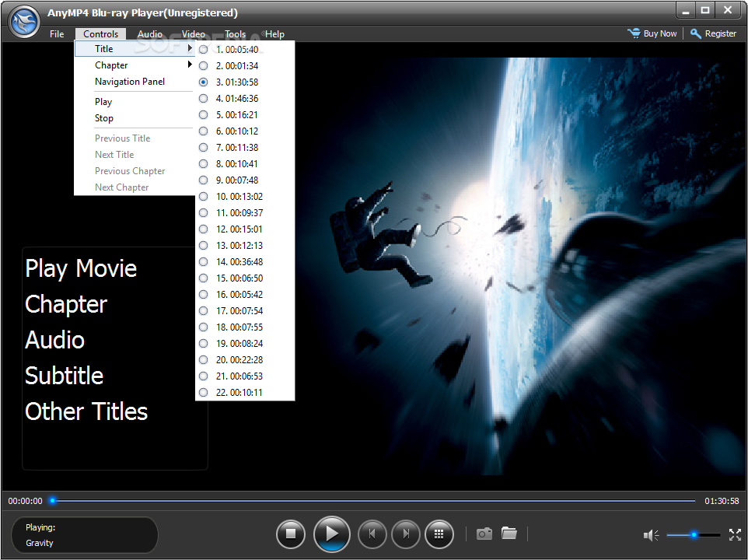Select title 20 with duration 00:22:28

click(x=245, y=359)
